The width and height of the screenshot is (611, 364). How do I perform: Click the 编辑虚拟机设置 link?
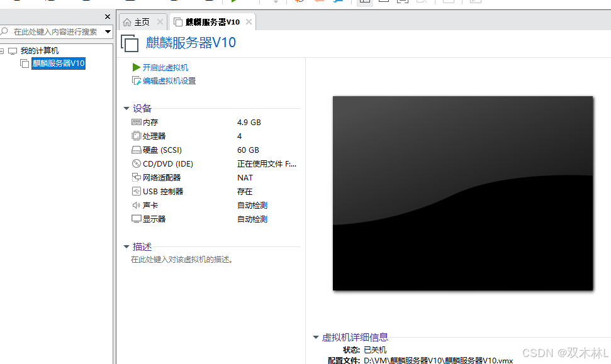169,80
